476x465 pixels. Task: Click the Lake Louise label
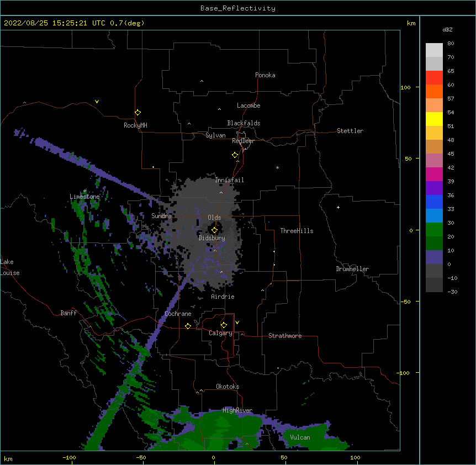[x=10, y=267]
